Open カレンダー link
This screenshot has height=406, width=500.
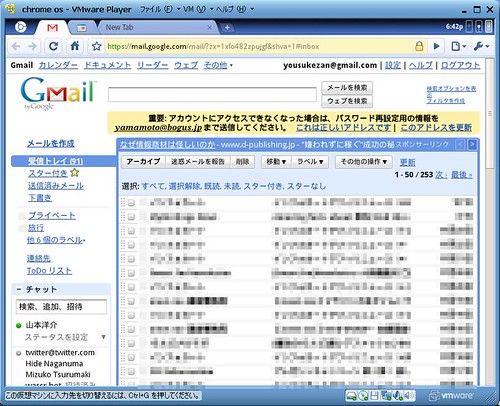58,65
